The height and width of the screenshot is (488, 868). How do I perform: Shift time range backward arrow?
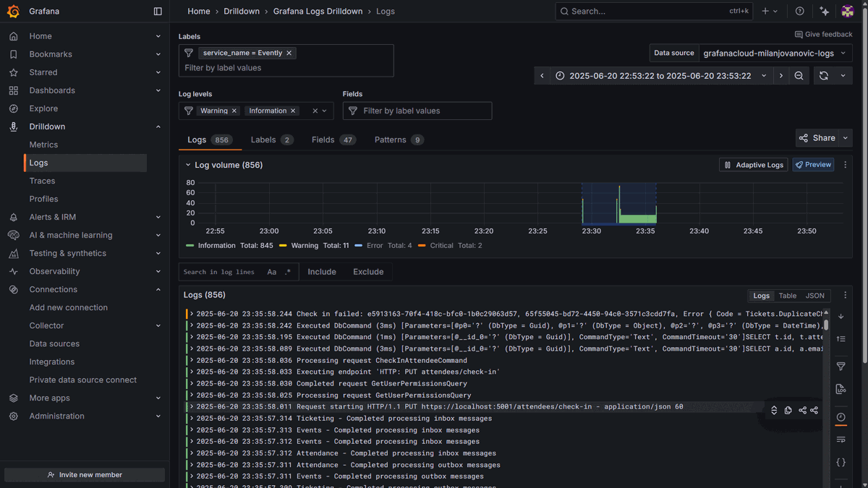coord(542,76)
